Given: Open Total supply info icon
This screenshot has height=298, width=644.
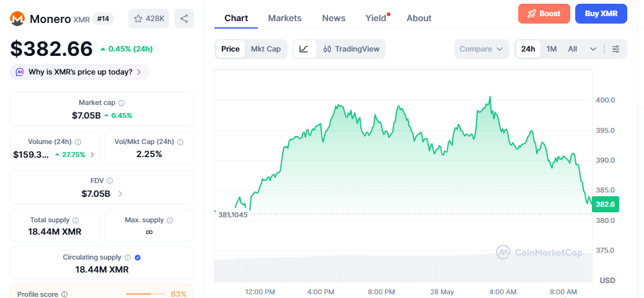Looking at the screenshot, I should coord(76,220).
